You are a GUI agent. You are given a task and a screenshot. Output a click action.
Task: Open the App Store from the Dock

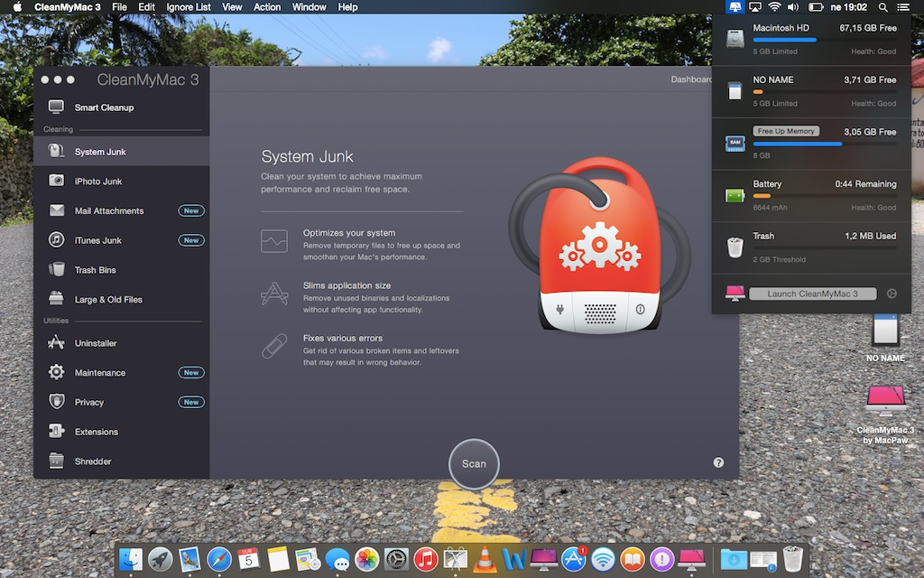click(573, 558)
